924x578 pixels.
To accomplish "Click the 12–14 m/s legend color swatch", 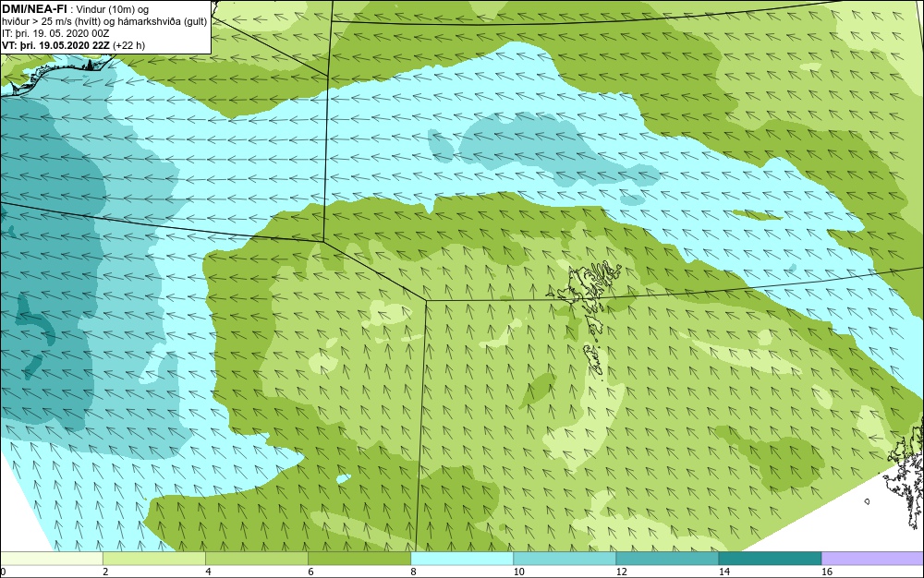I will pos(666,559).
